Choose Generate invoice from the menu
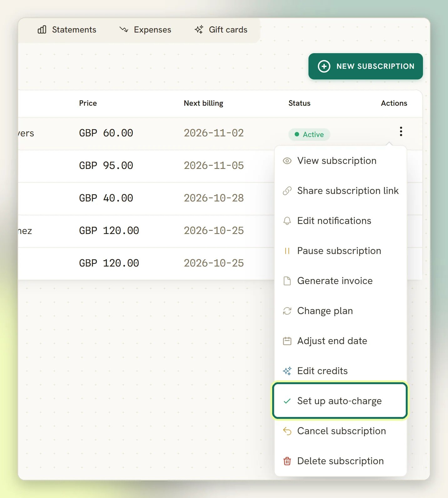 pyautogui.click(x=340, y=281)
